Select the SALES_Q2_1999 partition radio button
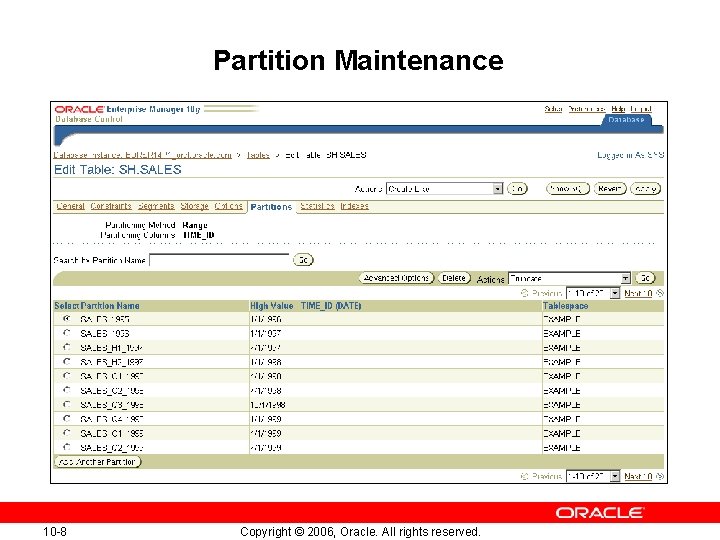 (67, 447)
